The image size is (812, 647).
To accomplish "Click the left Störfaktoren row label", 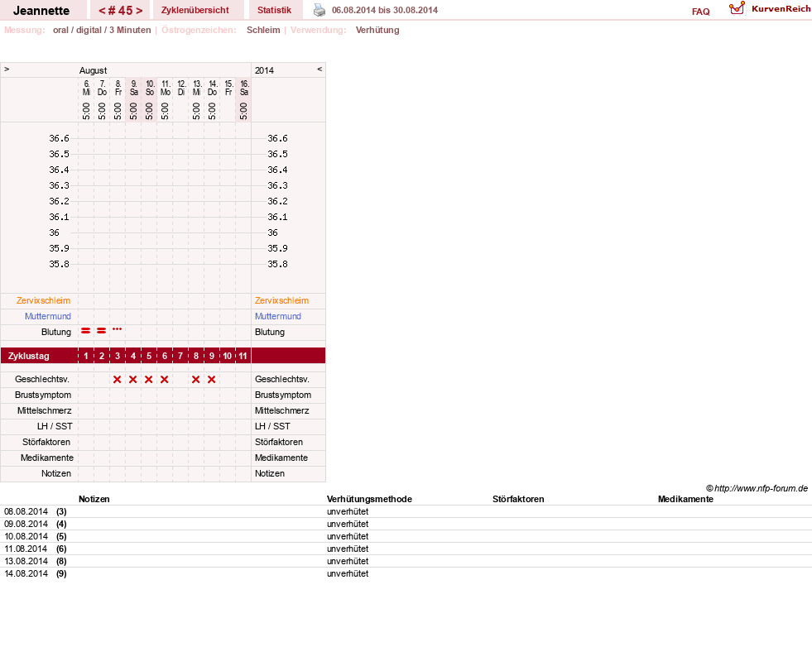I will click(46, 442).
